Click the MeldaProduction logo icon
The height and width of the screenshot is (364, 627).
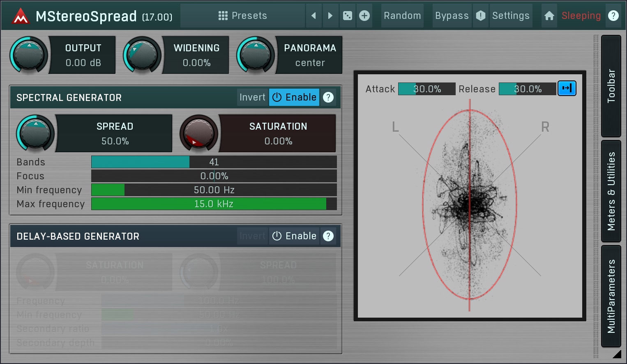click(20, 16)
